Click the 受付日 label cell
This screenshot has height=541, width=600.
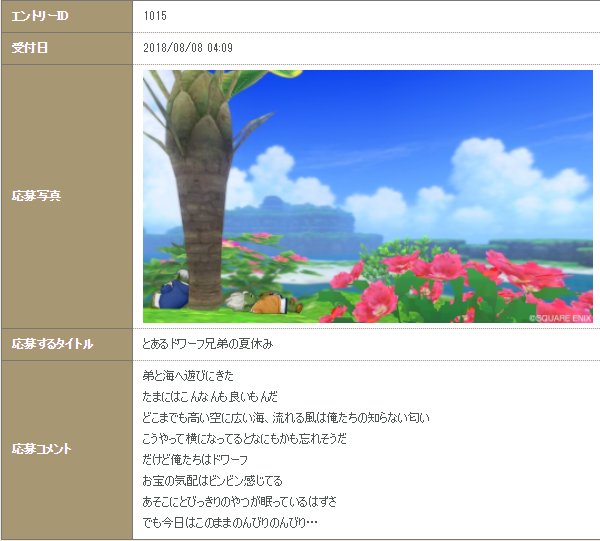click(67, 48)
